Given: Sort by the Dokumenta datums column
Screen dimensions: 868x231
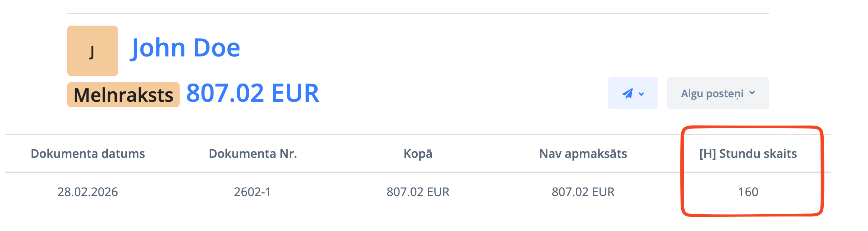Looking at the screenshot, I should point(88,154).
